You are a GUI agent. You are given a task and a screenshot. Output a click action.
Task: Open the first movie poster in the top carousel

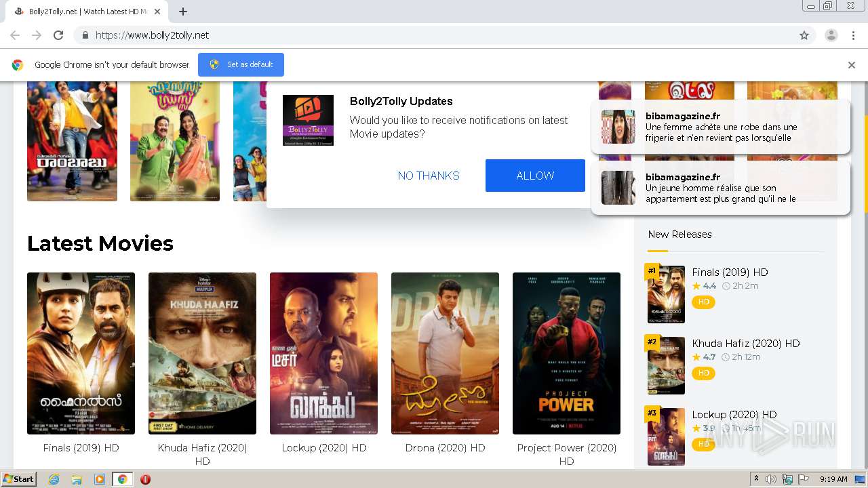coord(72,141)
